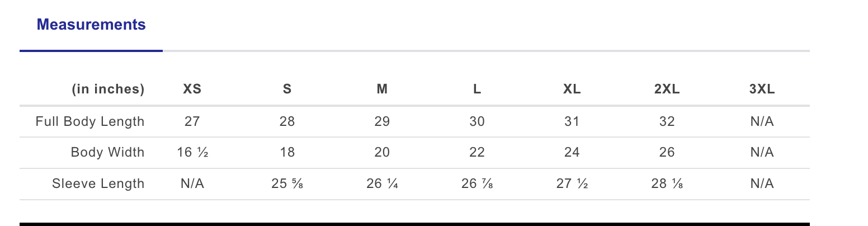Click the 3XL size column header
868x226 pixels.
tap(762, 89)
